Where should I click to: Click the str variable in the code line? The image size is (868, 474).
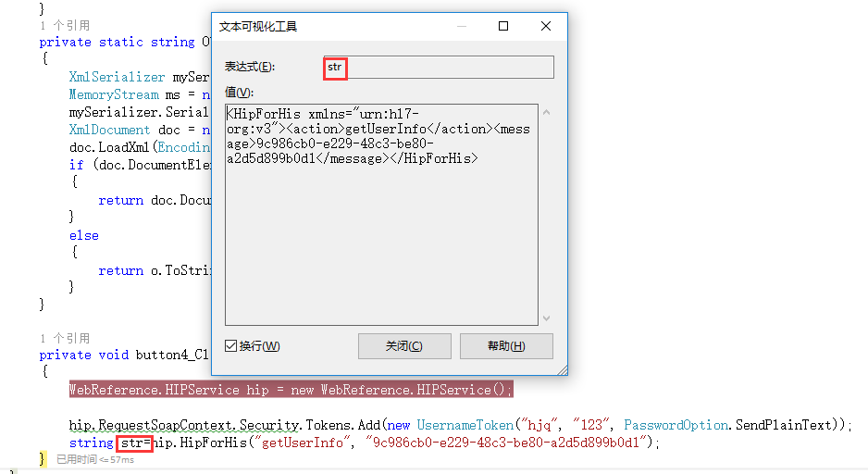click(x=131, y=443)
